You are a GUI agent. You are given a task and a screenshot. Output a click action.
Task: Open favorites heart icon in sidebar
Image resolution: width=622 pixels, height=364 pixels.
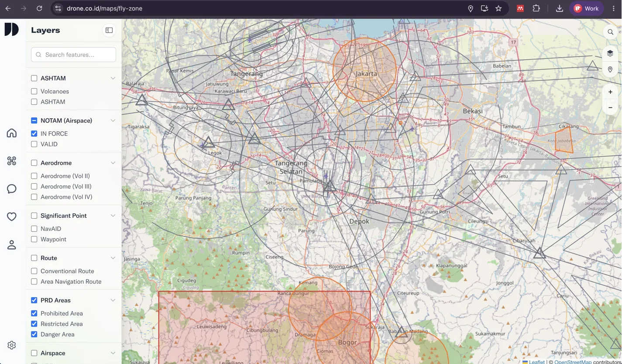[12, 217]
